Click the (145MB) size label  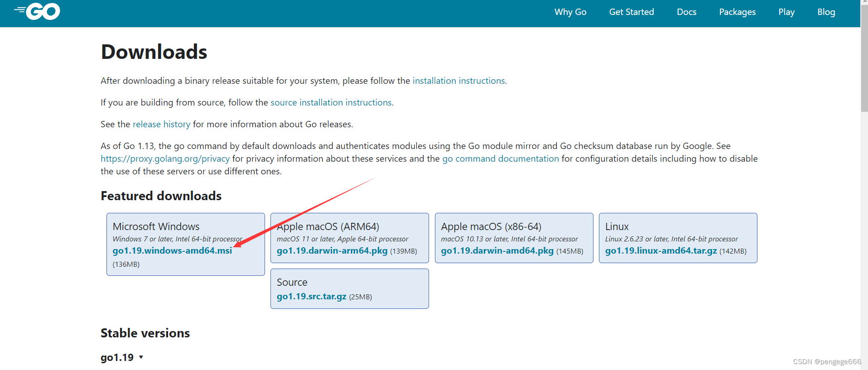coord(570,251)
